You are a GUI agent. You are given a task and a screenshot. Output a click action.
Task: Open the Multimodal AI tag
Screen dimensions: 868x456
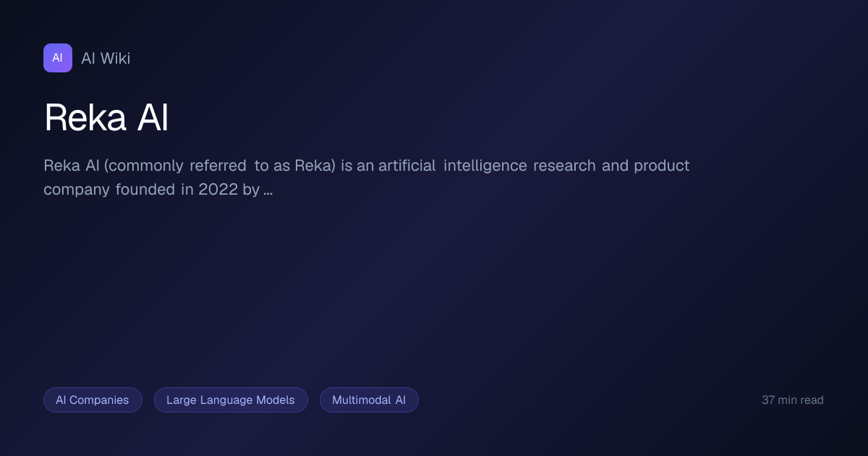click(x=369, y=400)
